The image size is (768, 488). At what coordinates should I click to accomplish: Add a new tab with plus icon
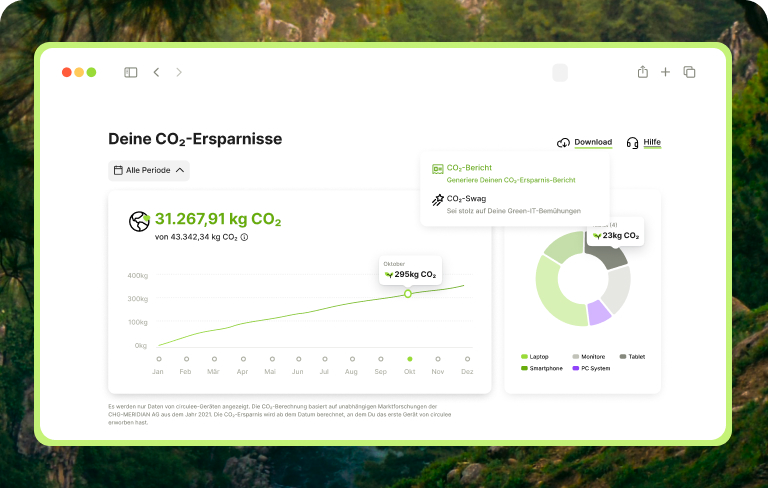click(665, 73)
